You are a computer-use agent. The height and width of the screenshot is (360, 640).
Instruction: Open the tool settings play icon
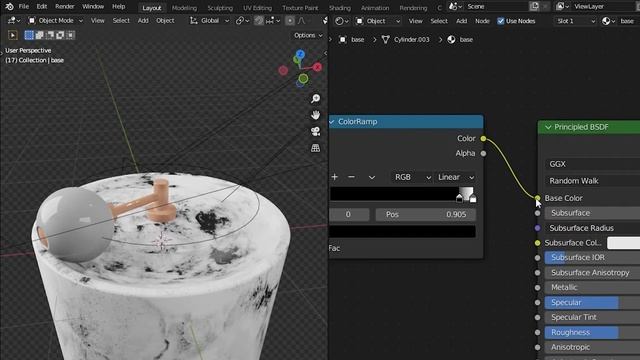pyautogui.click(x=13, y=36)
